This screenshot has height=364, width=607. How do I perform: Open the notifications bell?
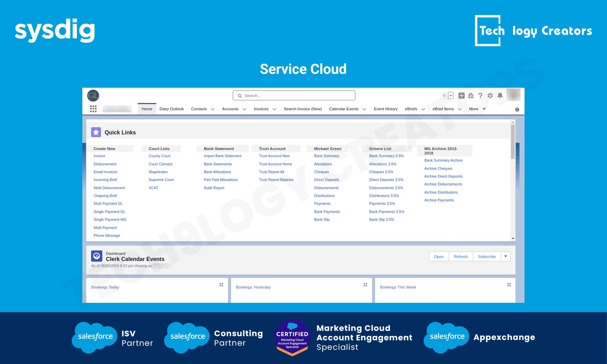[x=500, y=96]
